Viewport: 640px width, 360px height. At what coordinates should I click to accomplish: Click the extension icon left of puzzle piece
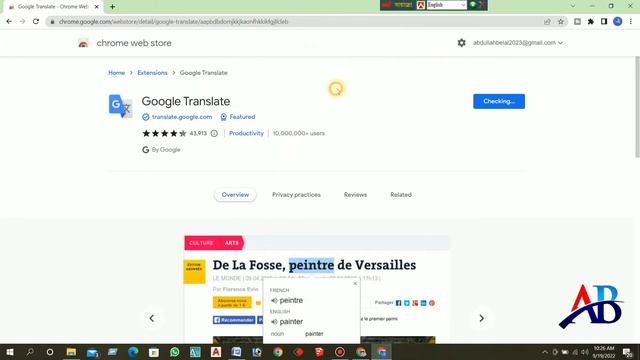[x=577, y=22]
